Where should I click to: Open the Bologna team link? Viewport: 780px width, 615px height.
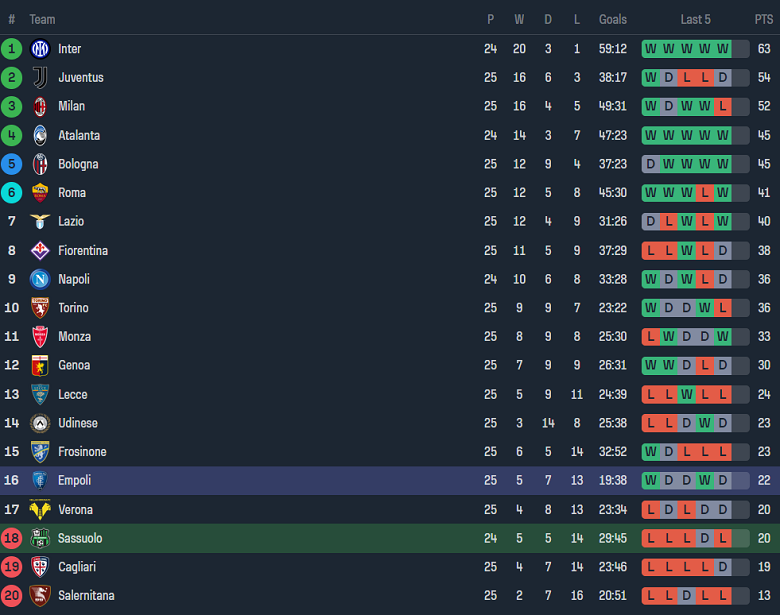pyautogui.click(x=78, y=164)
